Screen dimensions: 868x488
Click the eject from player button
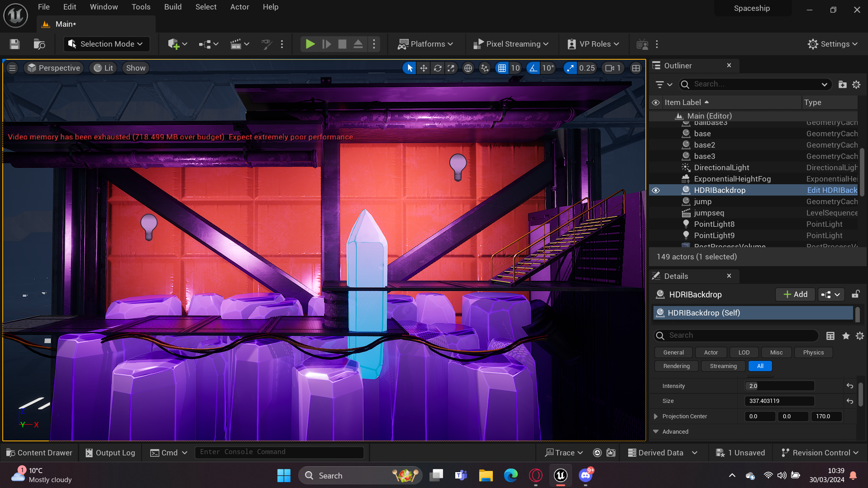(358, 44)
